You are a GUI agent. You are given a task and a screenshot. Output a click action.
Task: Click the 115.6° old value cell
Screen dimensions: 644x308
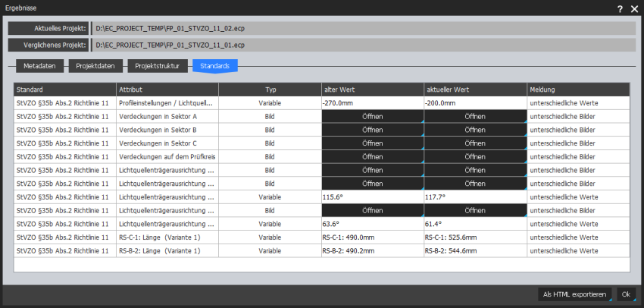coord(373,197)
